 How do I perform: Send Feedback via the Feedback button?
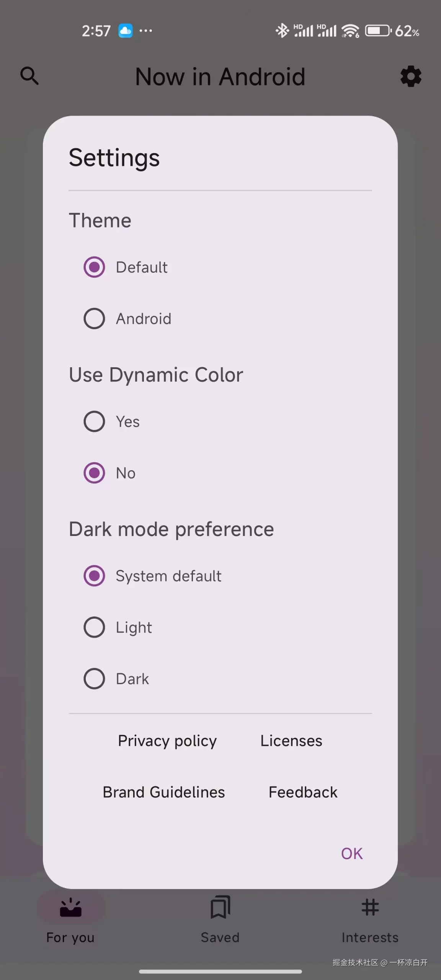[x=303, y=792]
